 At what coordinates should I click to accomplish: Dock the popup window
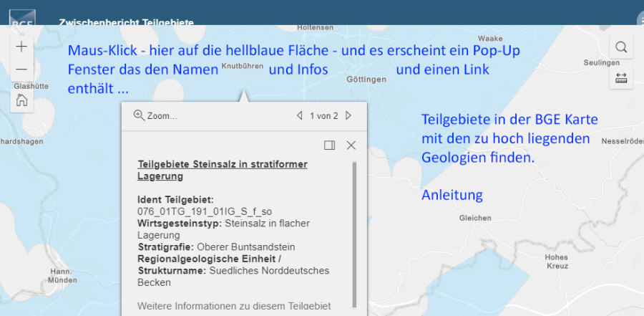tap(329, 145)
